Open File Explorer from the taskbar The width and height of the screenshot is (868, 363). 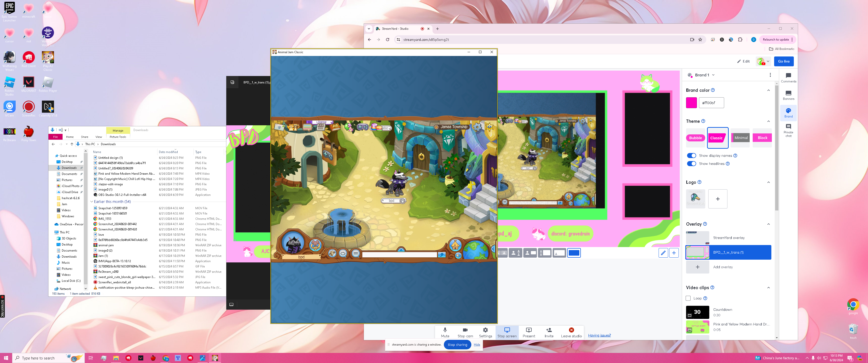click(x=116, y=358)
